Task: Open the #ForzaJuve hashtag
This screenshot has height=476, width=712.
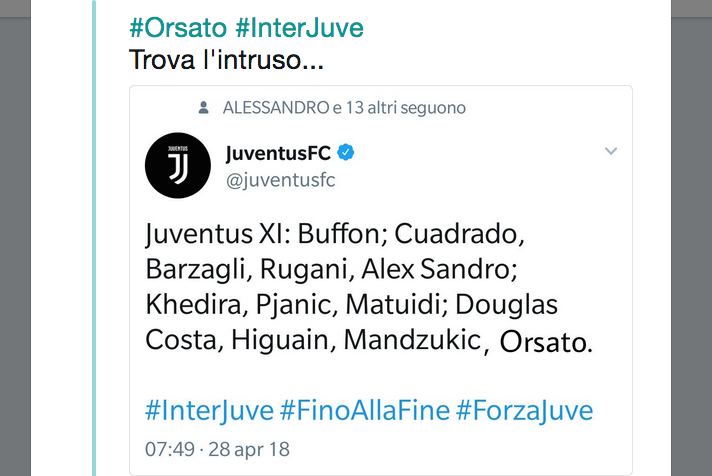Action: pos(524,410)
